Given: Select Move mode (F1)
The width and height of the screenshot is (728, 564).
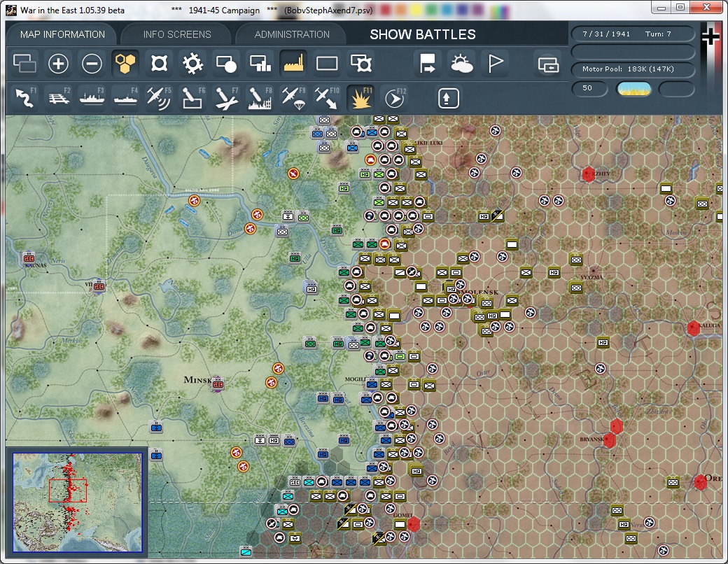Looking at the screenshot, I should coord(24,98).
